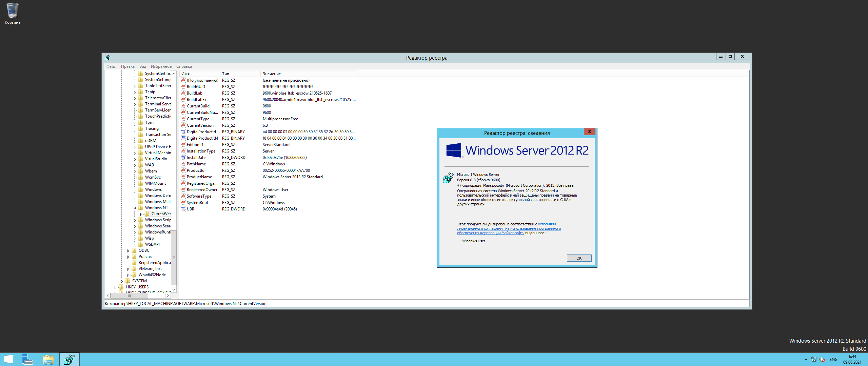
Task: Click tree horizontal scroll left arrow
Action: [x=108, y=296]
